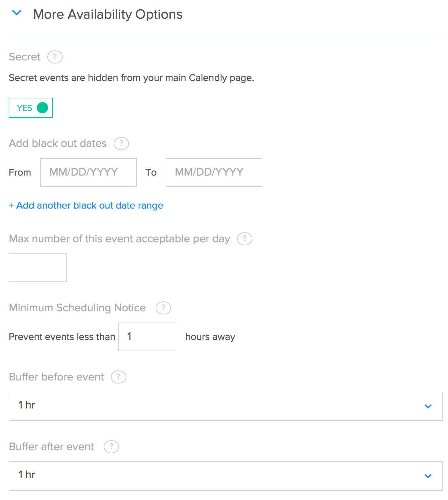Select the minimum notice hours field
The image size is (448, 500).
coord(147,337)
